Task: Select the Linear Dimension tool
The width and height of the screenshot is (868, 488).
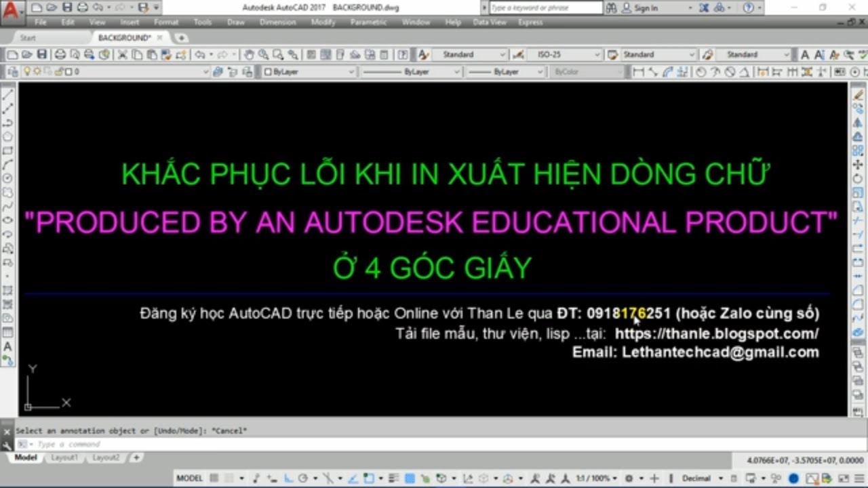Action: pos(638,71)
